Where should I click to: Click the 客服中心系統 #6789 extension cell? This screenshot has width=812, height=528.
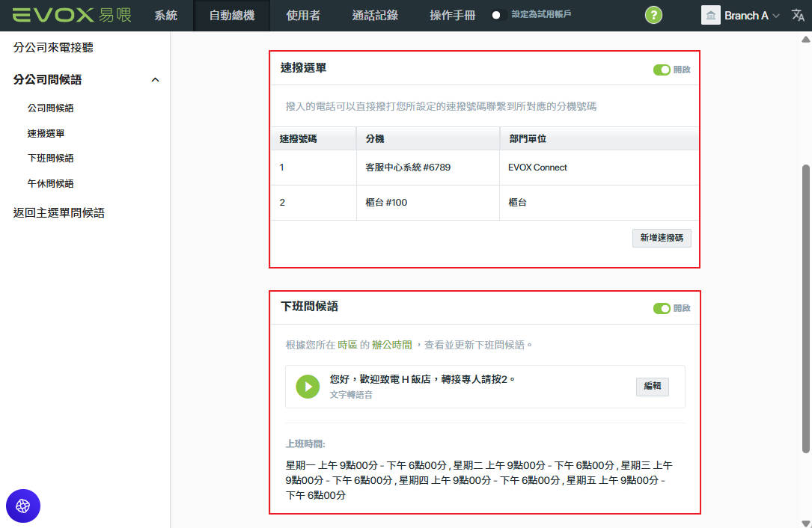(428, 168)
